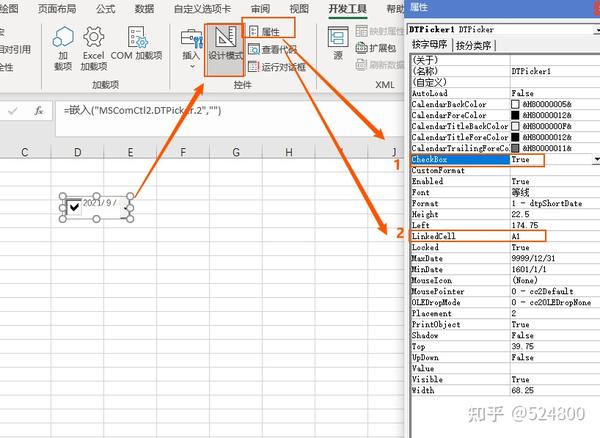Select the CustomFormat property row

505,170
